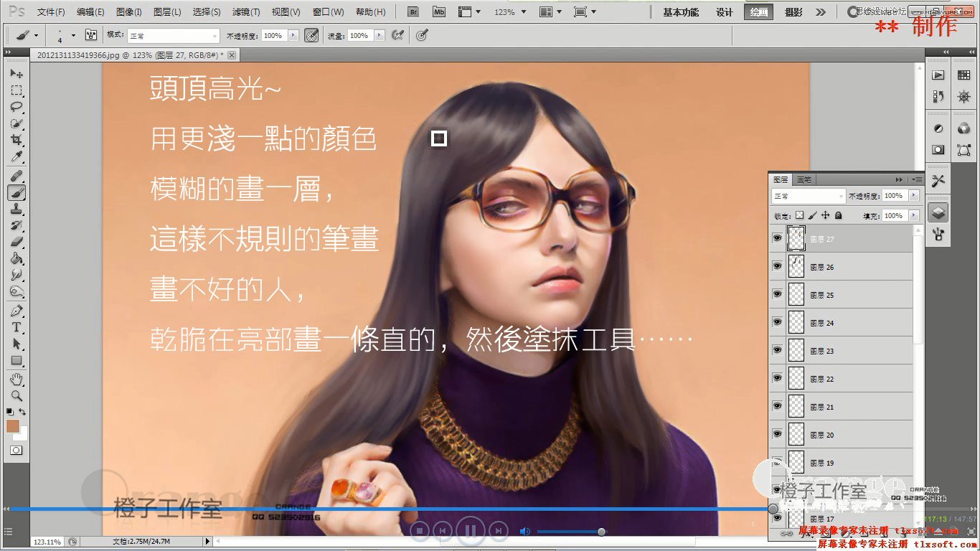Select the Move tool

pyautogui.click(x=17, y=73)
